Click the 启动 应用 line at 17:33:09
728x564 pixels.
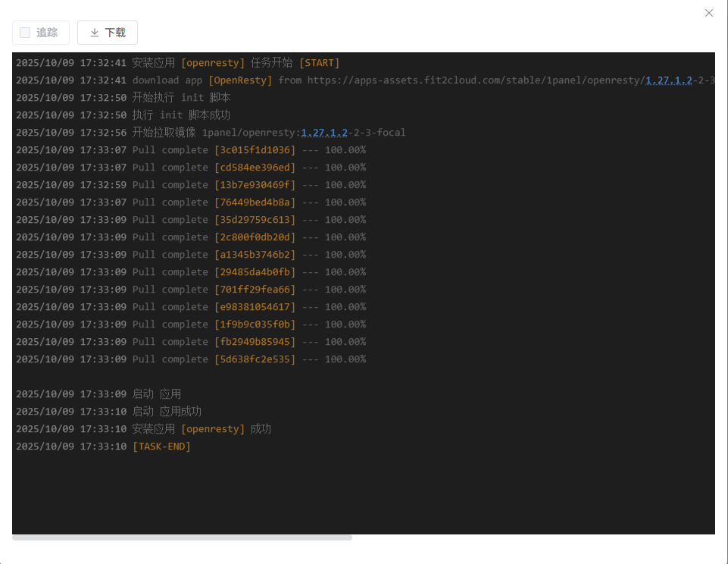tap(157, 394)
